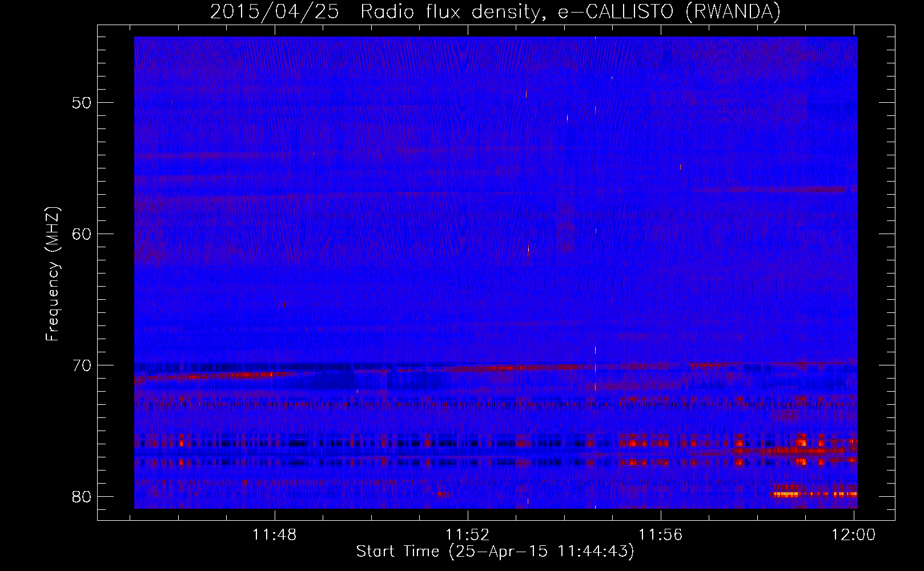Click the "Start Time (25-Apr-15 11:44:43)" axis label
The width and height of the screenshot is (924, 571).
pyautogui.click(x=495, y=552)
